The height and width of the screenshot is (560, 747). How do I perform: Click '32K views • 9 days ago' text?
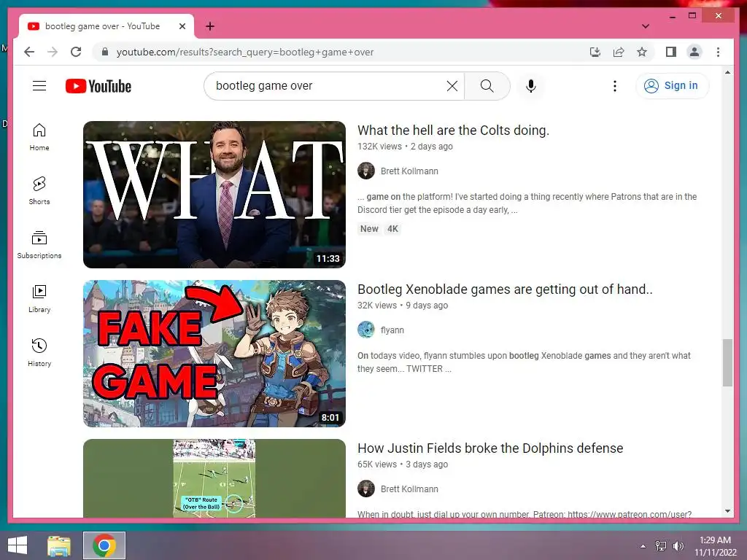tap(403, 306)
